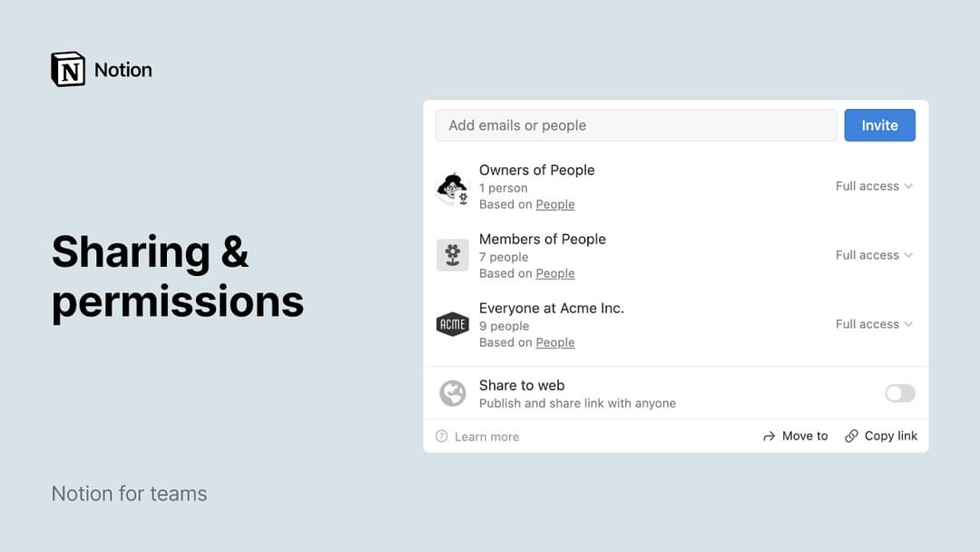Open the Learn more link
980x552 pixels.
(487, 437)
